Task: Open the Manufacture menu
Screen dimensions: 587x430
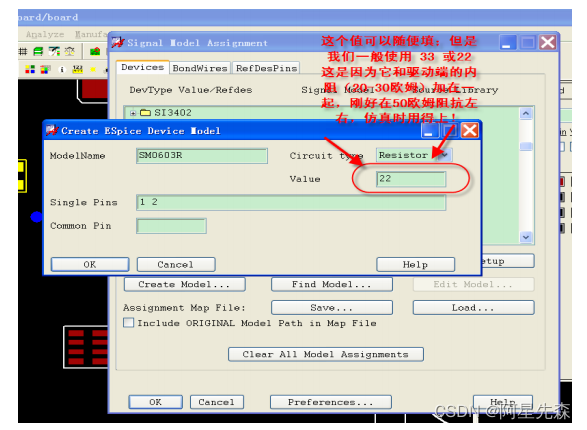Action: (91, 34)
